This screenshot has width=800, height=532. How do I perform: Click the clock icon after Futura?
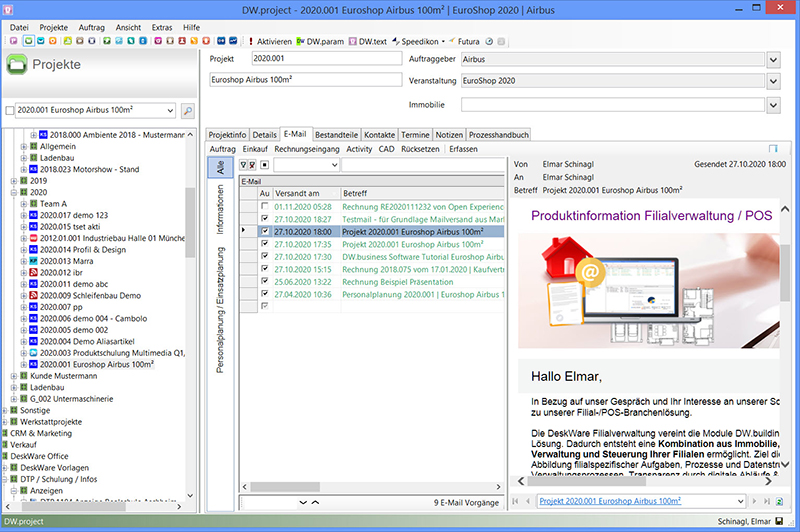489,41
